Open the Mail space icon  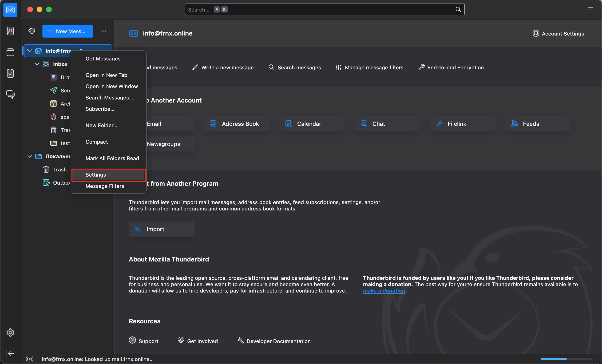click(10, 10)
